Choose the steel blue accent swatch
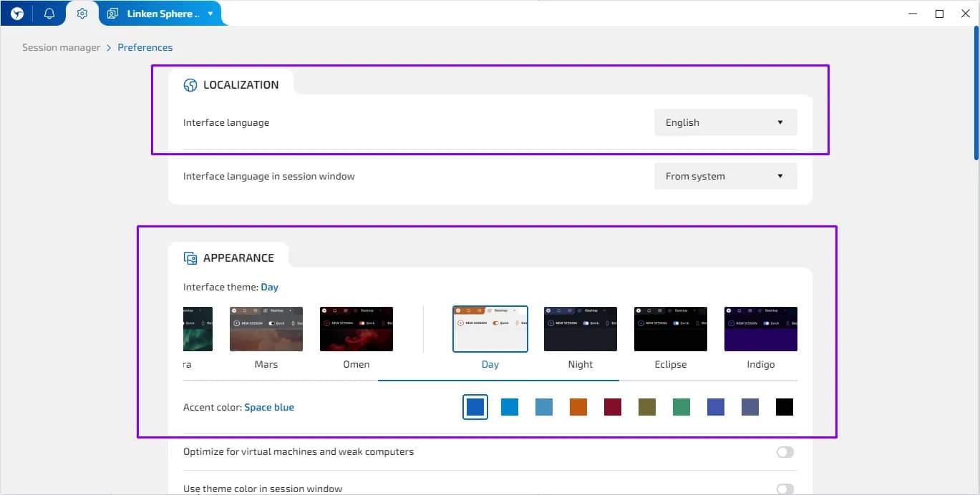 544,407
